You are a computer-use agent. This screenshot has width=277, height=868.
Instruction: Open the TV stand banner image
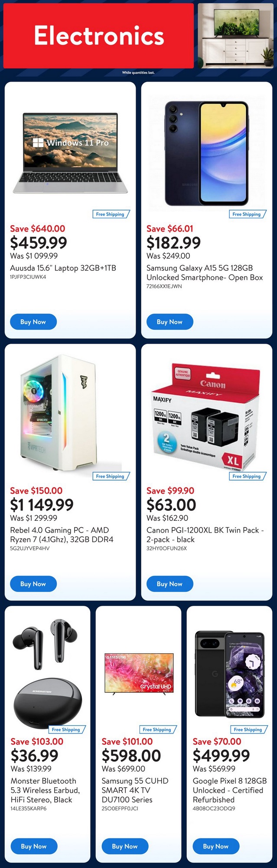coord(236,36)
